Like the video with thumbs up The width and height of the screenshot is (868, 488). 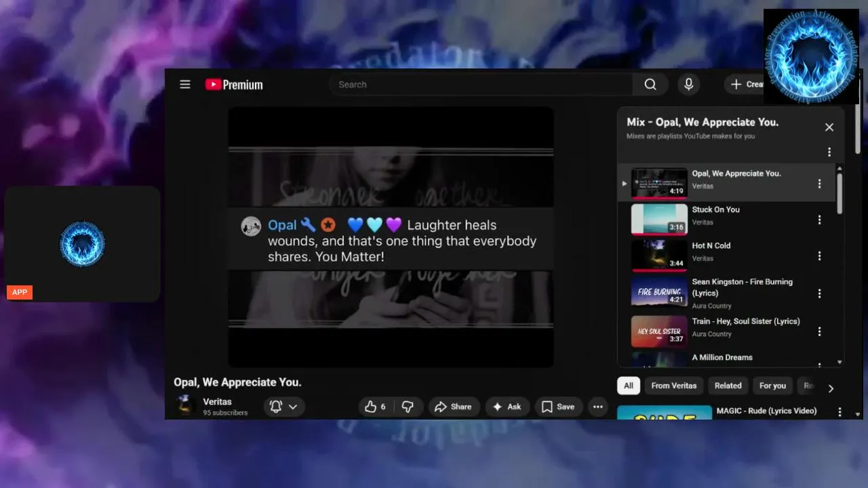pyautogui.click(x=375, y=407)
